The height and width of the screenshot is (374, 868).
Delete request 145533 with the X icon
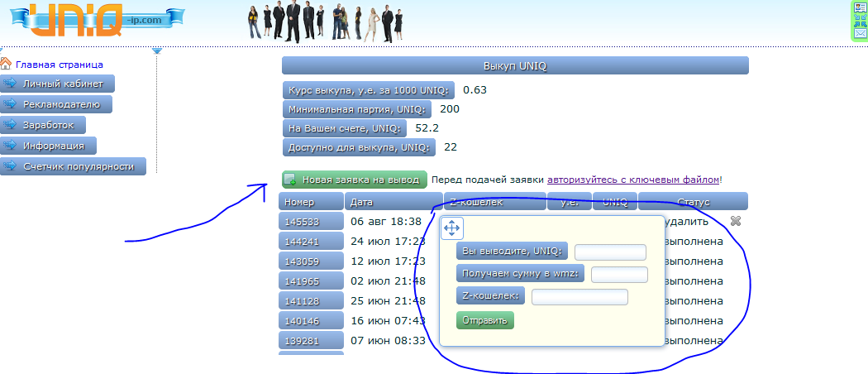click(736, 221)
